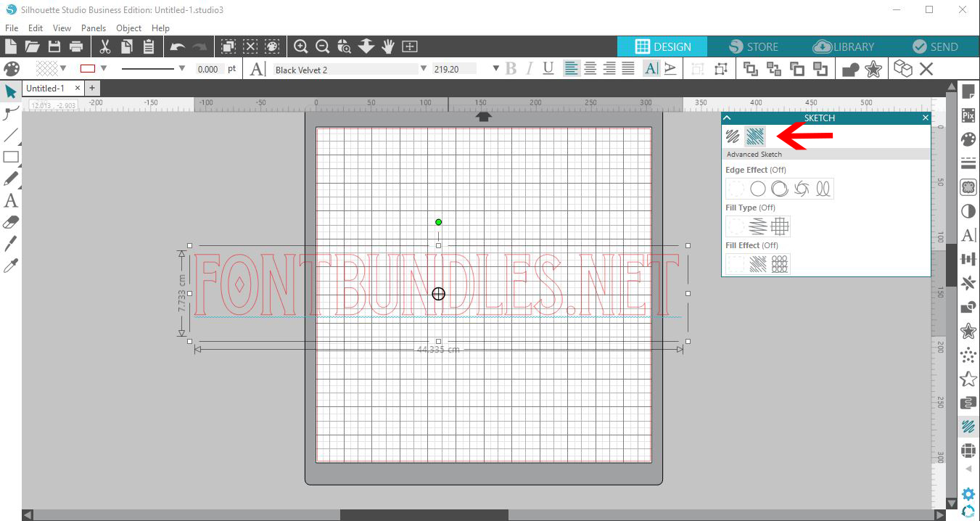Open the font size dropdown arrow
The width and height of the screenshot is (980, 521).
coord(496,69)
